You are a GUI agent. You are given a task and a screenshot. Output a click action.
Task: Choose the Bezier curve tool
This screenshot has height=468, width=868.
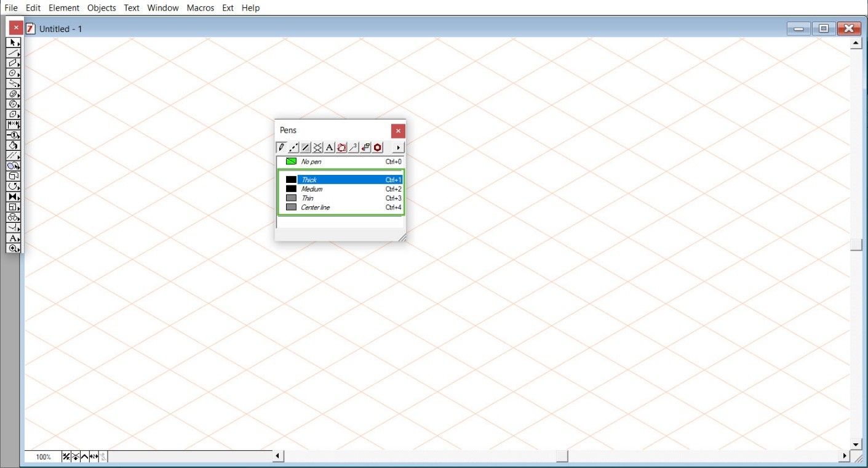point(14,84)
